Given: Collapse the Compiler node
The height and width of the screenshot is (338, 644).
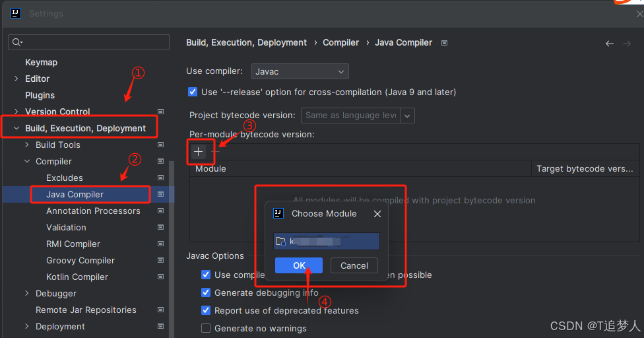Looking at the screenshot, I should pyautogui.click(x=27, y=161).
